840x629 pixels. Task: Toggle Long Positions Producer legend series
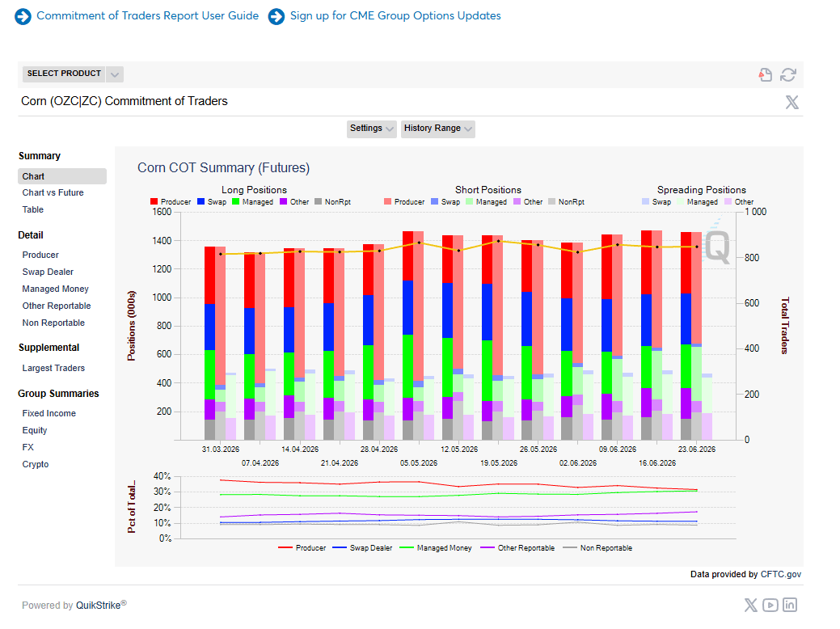click(x=171, y=202)
